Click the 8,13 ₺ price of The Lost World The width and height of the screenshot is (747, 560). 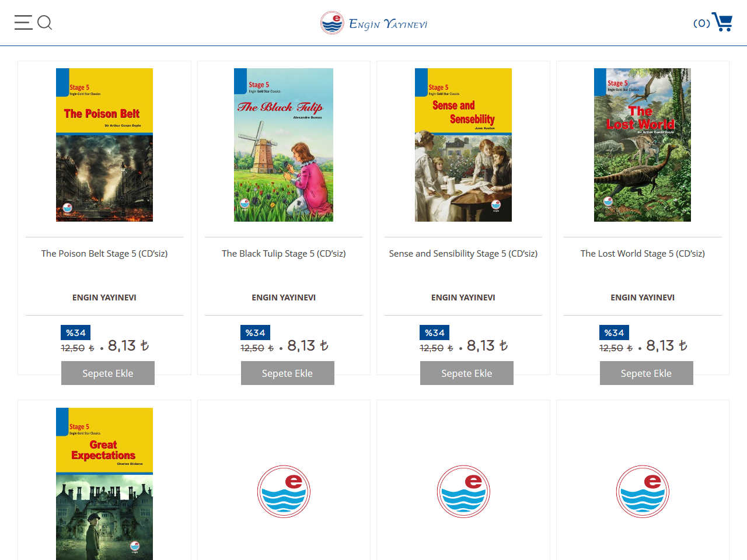click(667, 346)
